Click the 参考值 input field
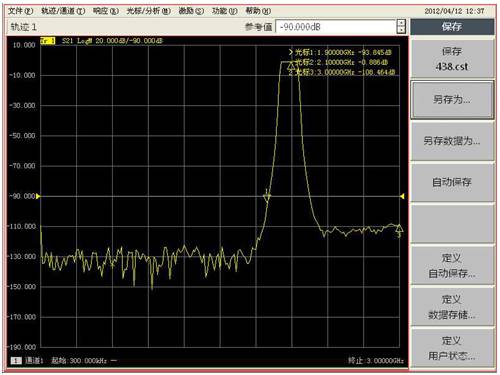This screenshot has width=500, height=375. click(x=336, y=27)
